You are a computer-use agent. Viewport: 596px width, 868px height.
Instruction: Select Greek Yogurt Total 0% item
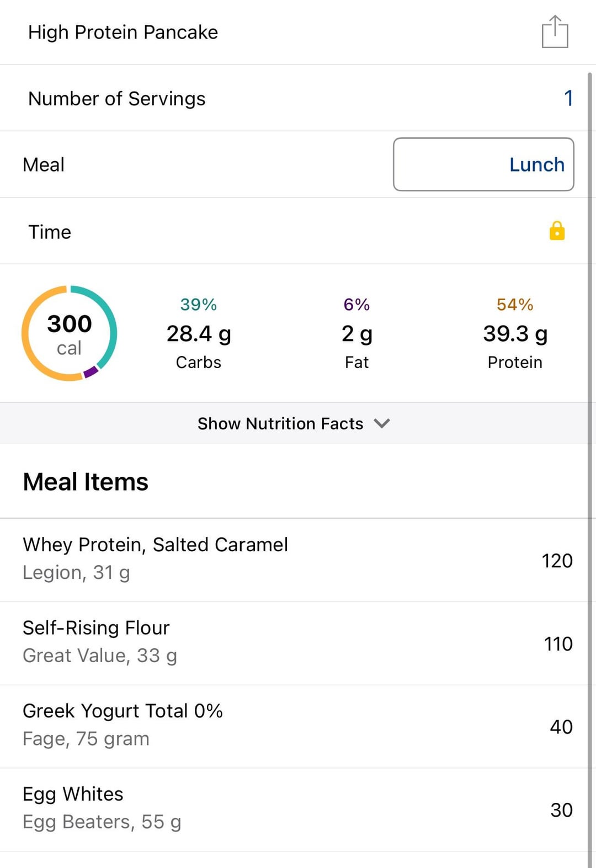(294, 727)
